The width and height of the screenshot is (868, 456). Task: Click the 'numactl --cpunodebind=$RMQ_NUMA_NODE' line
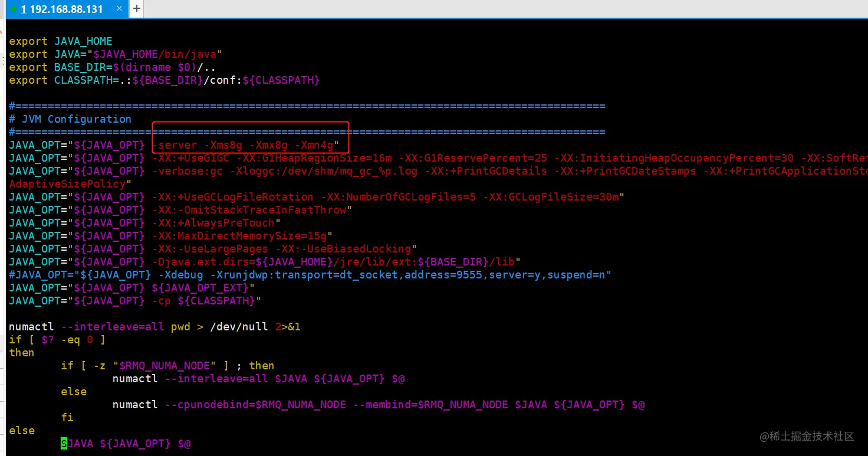(379, 405)
